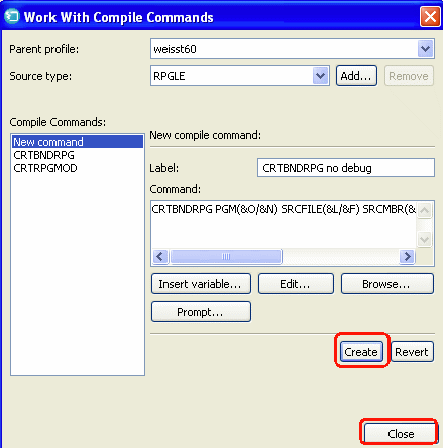The image size is (443, 448).
Task: Click the Create button
Action: point(361,352)
